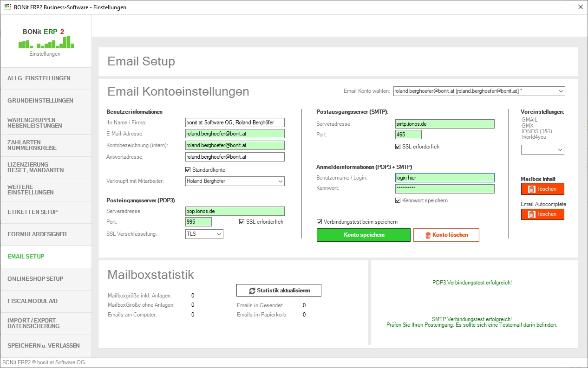The height and width of the screenshot is (368, 588).
Task: Toggle the Standardkonto checkbox
Action: pyautogui.click(x=188, y=170)
